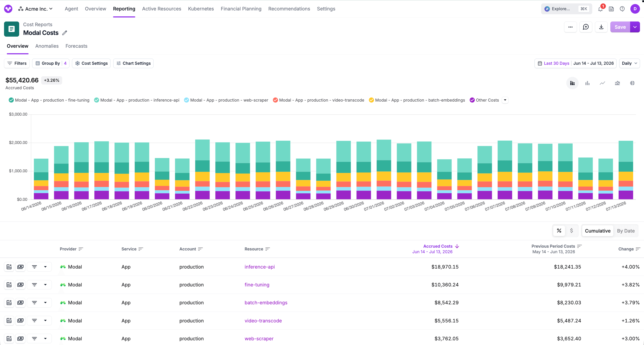This screenshot has width=644, height=345.
Task: Open Group By settings
Action: point(51,63)
